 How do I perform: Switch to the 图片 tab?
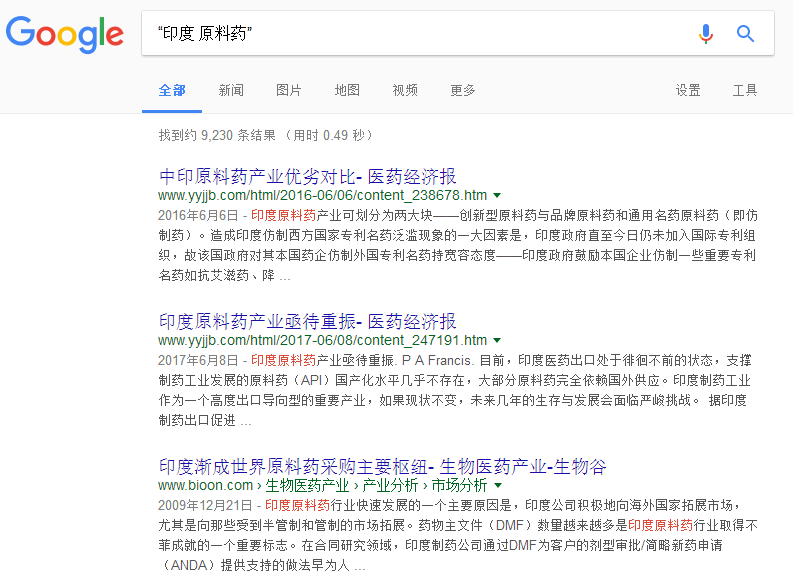(289, 90)
